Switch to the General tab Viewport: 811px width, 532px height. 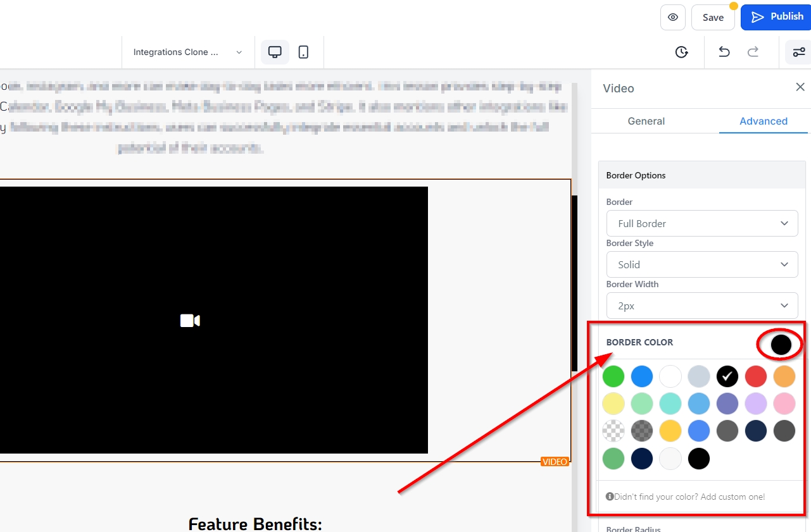[646, 121]
